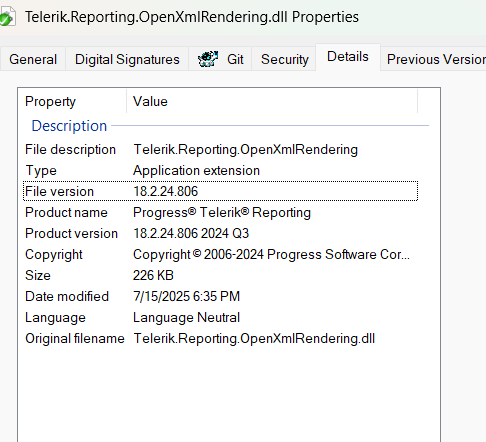This screenshot has width=486, height=442.
Task: Open the General tab
Action: tap(33, 59)
